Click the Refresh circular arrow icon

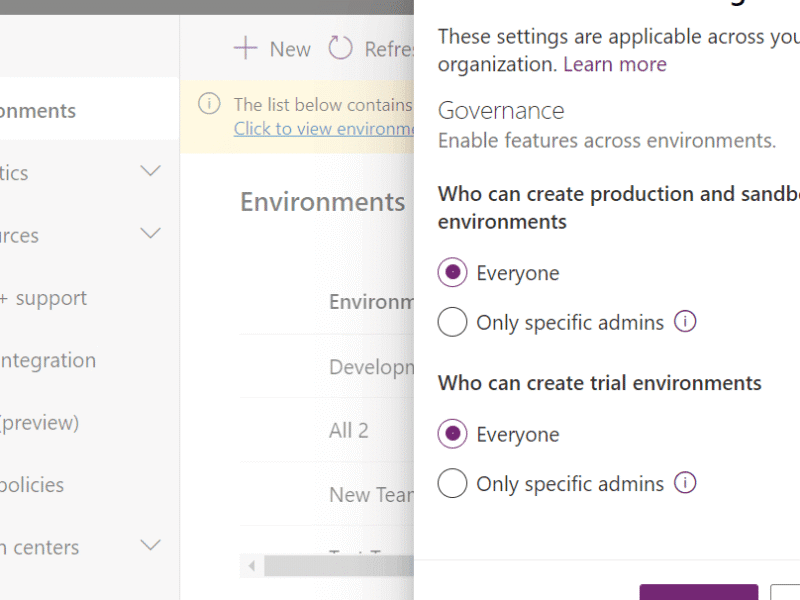click(x=340, y=48)
